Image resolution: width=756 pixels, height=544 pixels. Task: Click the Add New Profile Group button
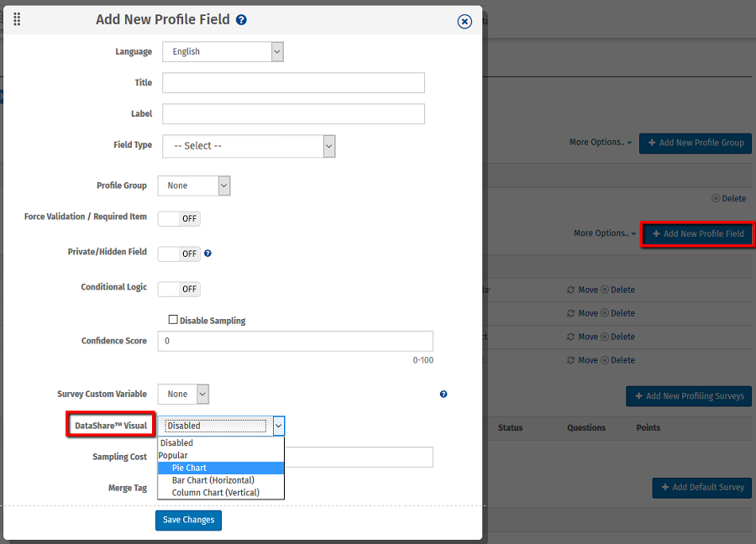695,144
